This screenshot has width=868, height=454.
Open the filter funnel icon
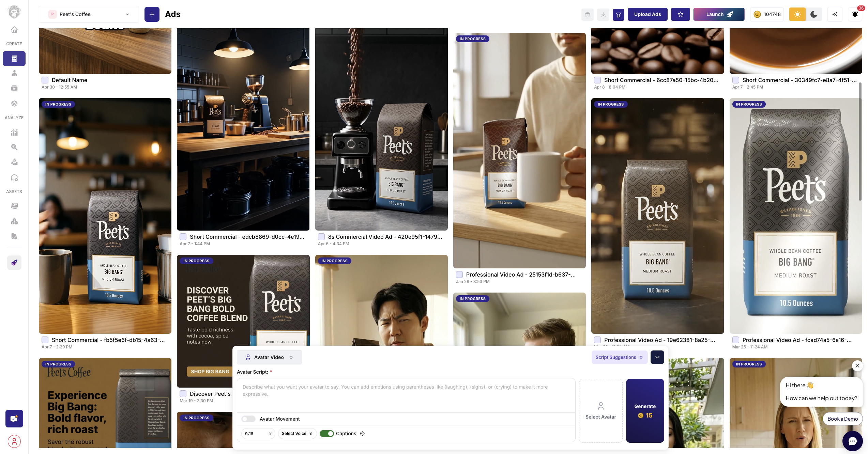coord(619,15)
